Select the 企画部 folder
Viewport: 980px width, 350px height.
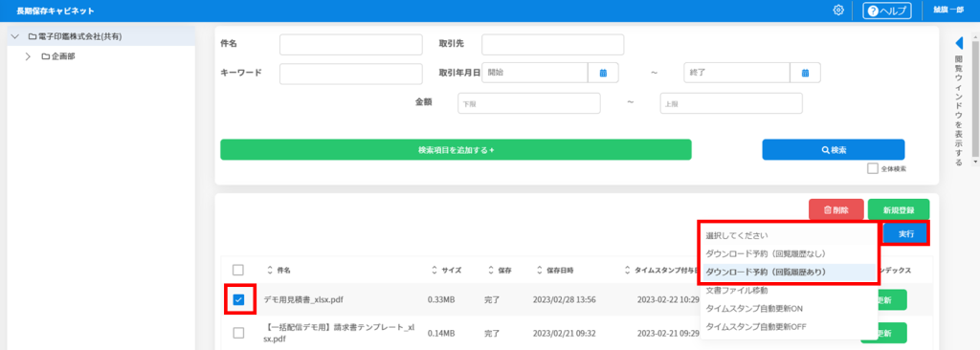point(58,56)
